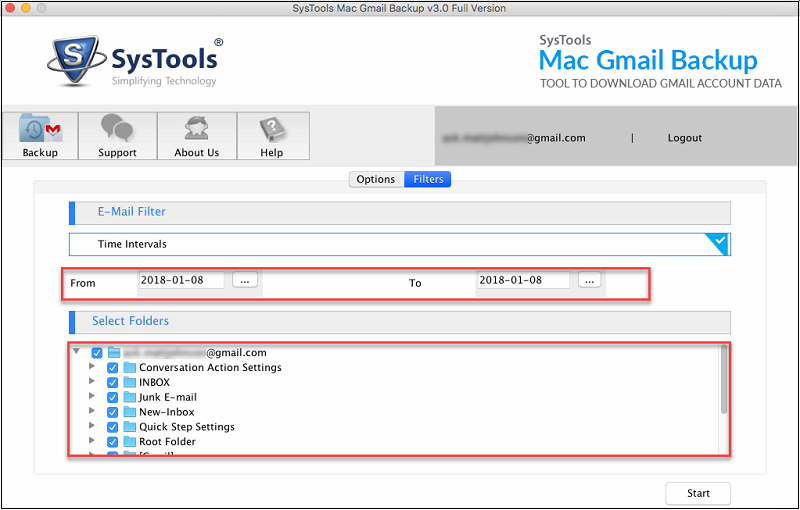Select the New-Inbox tree label
Image resolution: width=800 pixels, height=510 pixels.
pyautogui.click(x=167, y=412)
